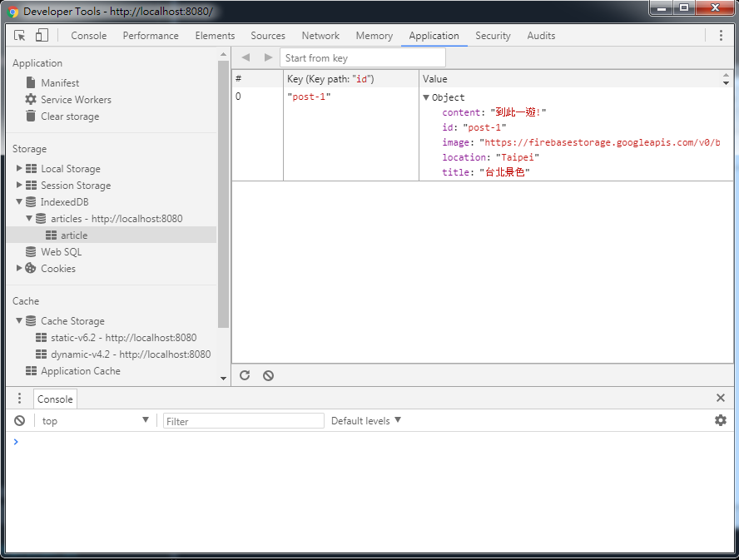Select Application Cache in the sidebar

80,371
